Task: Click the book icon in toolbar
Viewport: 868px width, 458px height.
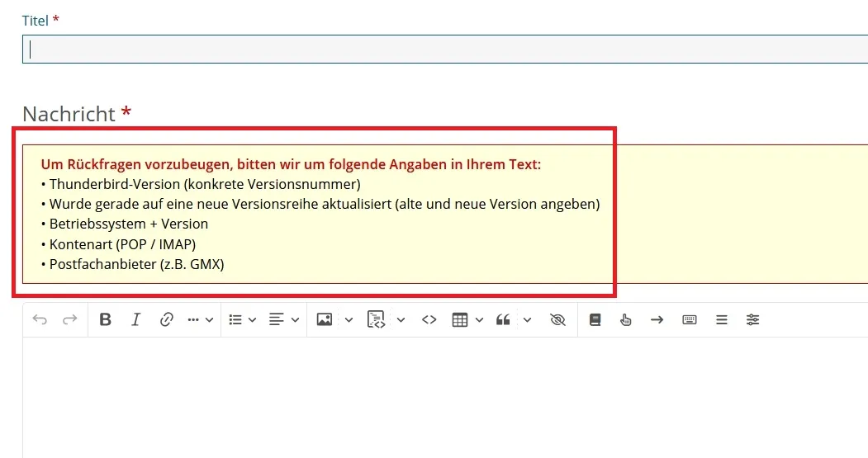Action: click(x=595, y=319)
